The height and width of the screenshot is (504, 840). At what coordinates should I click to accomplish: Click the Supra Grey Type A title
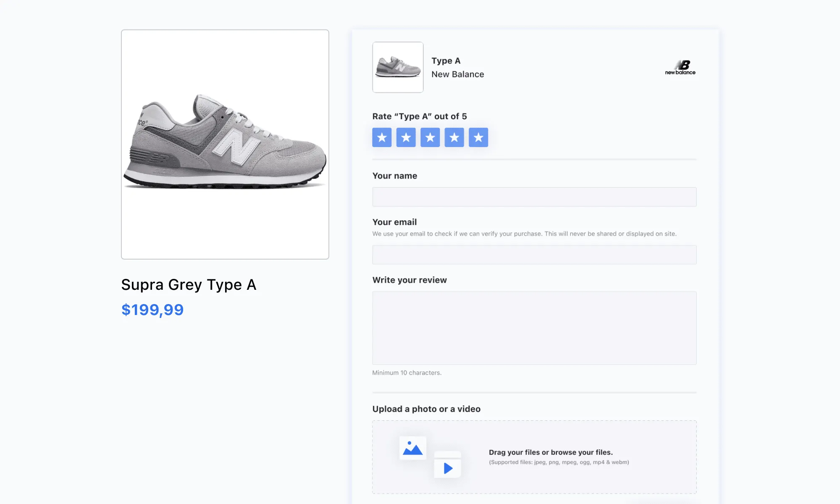click(189, 285)
